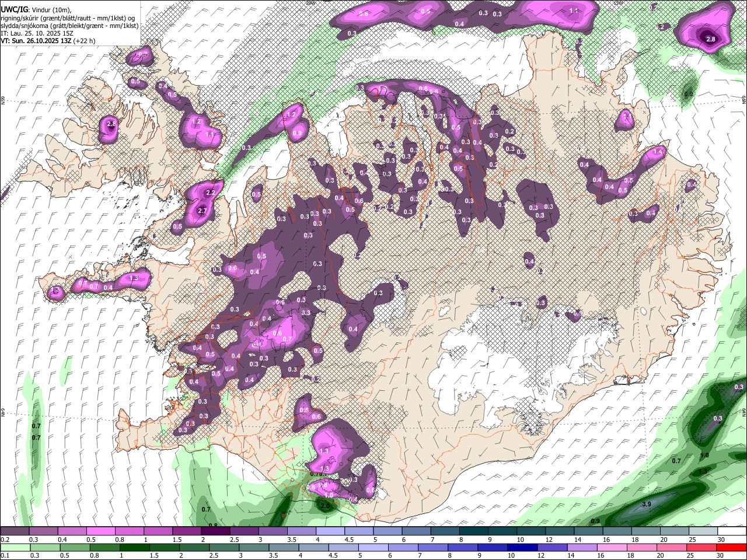Pick the bright red 30 swatch, lower legend
Viewport: 747px width, 560px height.
732,548
